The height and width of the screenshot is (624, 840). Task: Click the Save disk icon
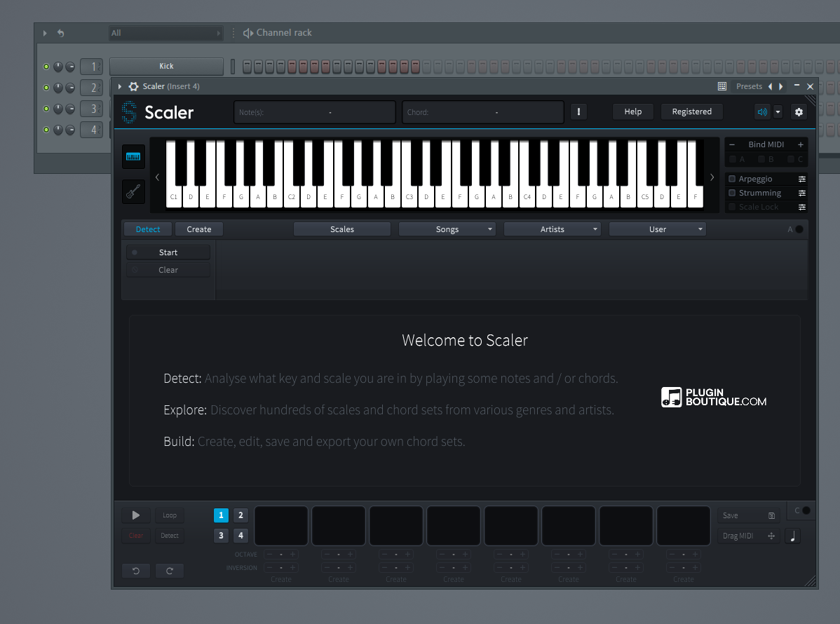coord(772,516)
